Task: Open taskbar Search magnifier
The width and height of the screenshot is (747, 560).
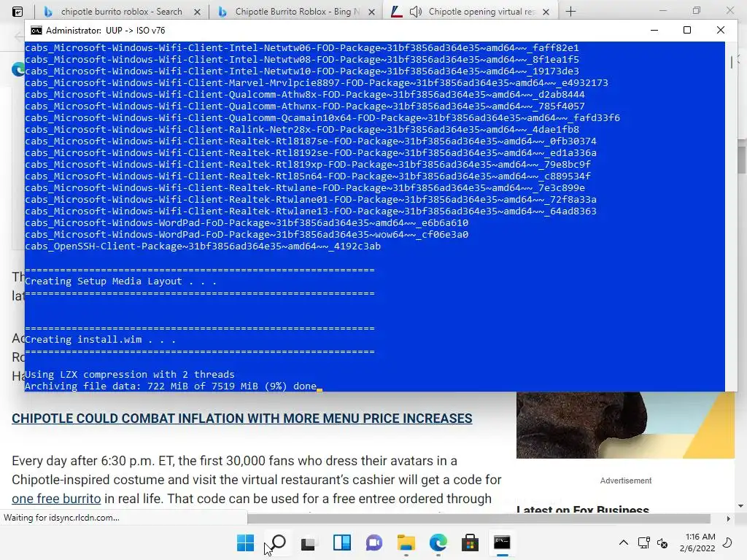Action: click(278, 542)
